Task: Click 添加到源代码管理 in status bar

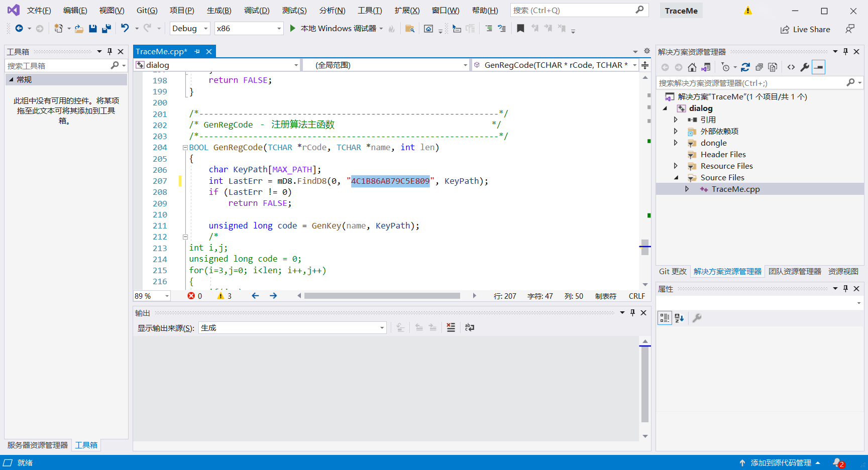Action: tap(780, 463)
